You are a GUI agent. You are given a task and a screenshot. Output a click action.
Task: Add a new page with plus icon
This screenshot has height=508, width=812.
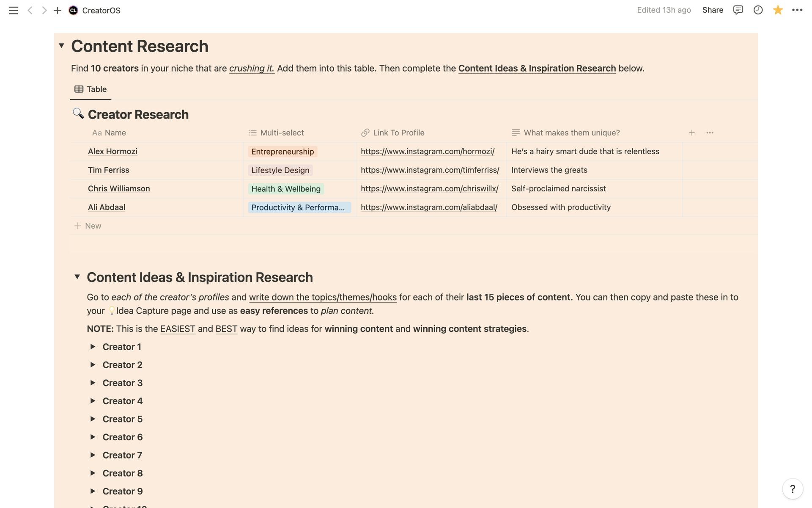(x=58, y=10)
